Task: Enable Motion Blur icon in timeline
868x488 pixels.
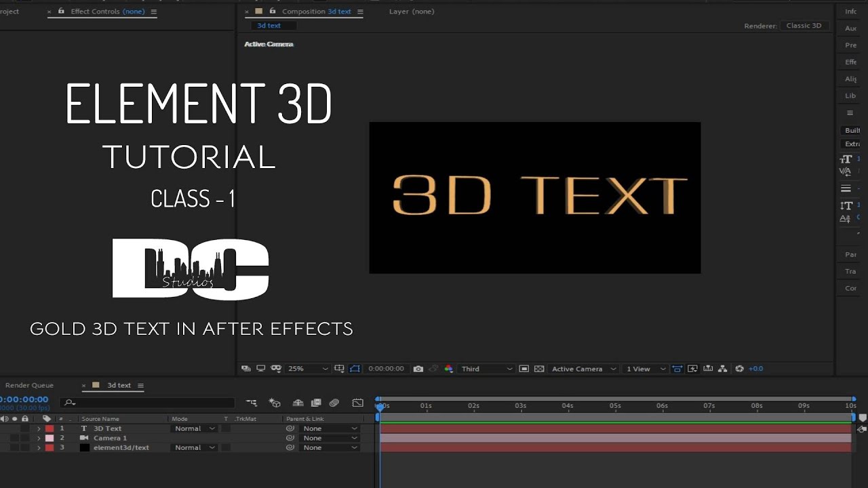Action: pos(334,403)
